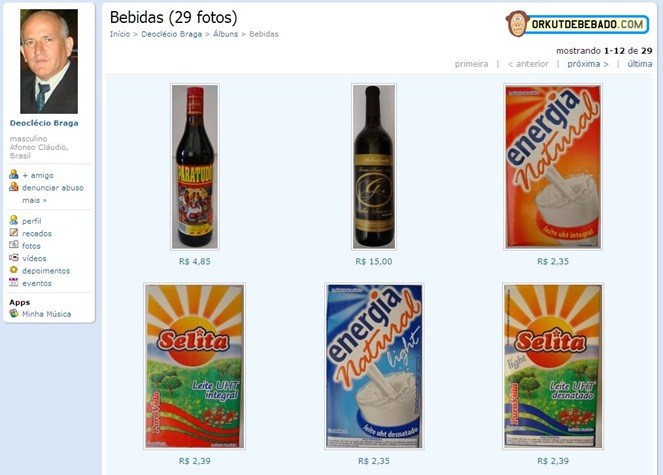The width and height of the screenshot is (663, 475).
Task: Go to Início in the breadcrumb
Action: 120,34
